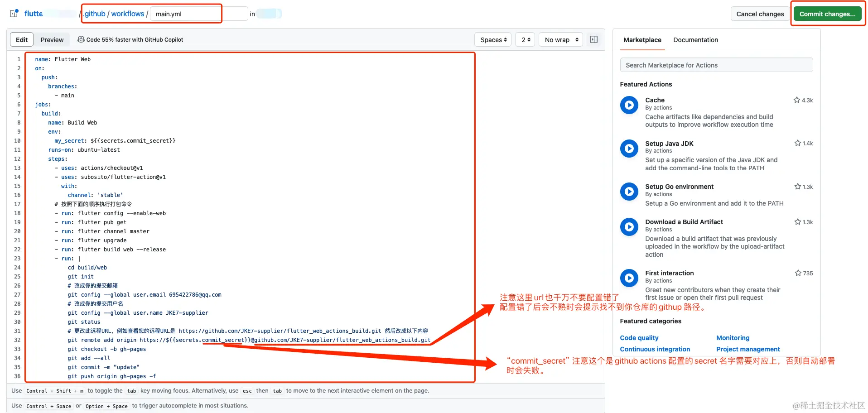Click the repository icon beside flutte
Viewport: 868px width, 413px height.
(14, 14)
